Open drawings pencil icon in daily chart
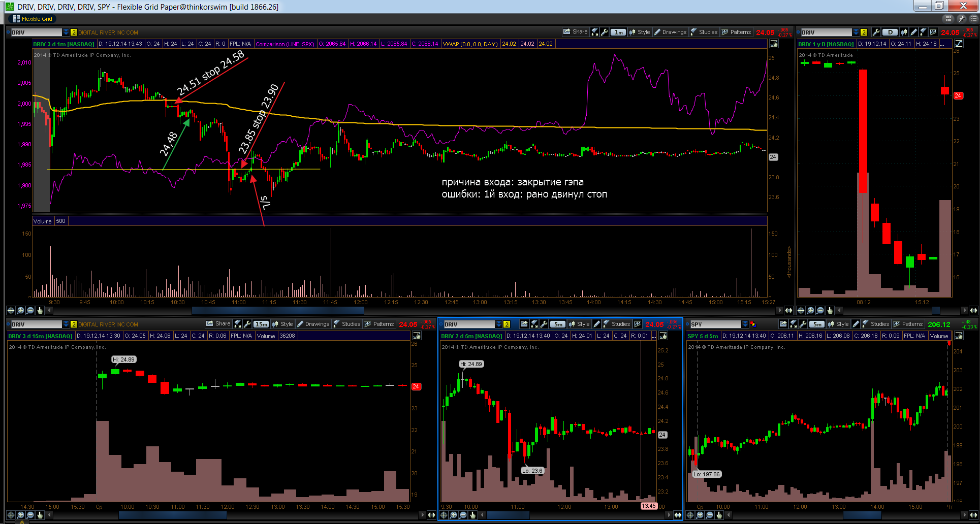This screenshot has width=980, height=524. point(913,32)
